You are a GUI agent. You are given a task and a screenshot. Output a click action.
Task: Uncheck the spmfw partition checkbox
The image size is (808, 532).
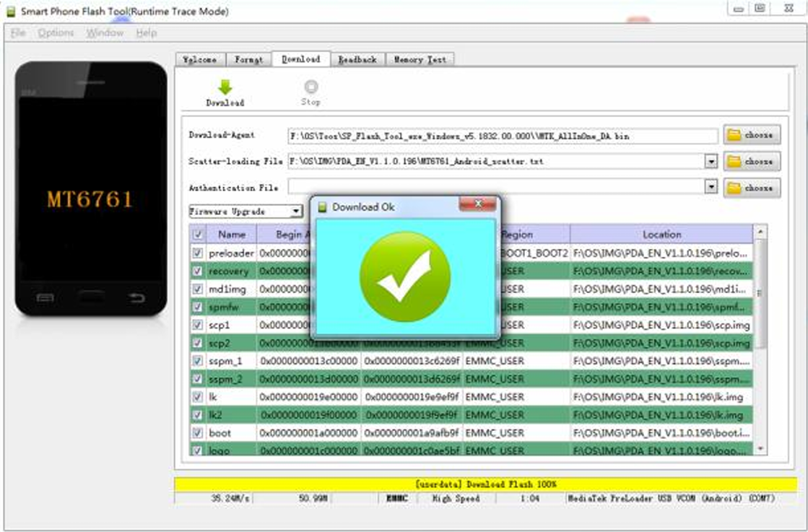tap(197, 307)
